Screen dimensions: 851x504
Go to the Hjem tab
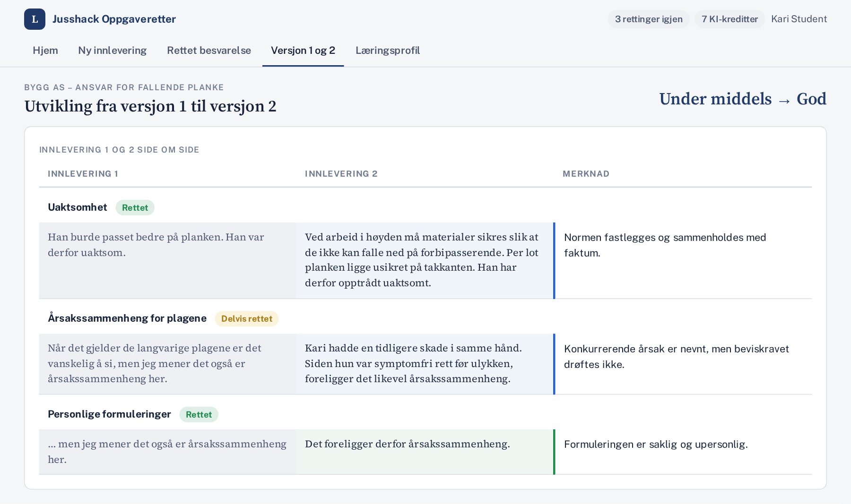[x=45, y=51]
